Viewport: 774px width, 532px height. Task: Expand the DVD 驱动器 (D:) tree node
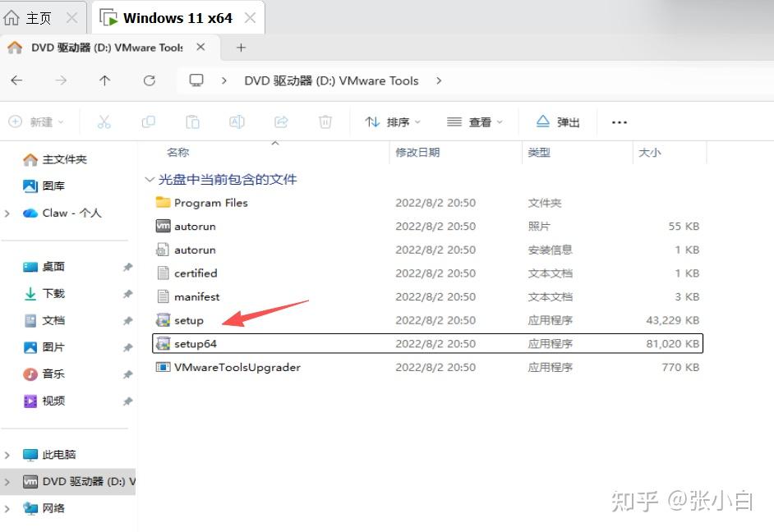(7, 482)
